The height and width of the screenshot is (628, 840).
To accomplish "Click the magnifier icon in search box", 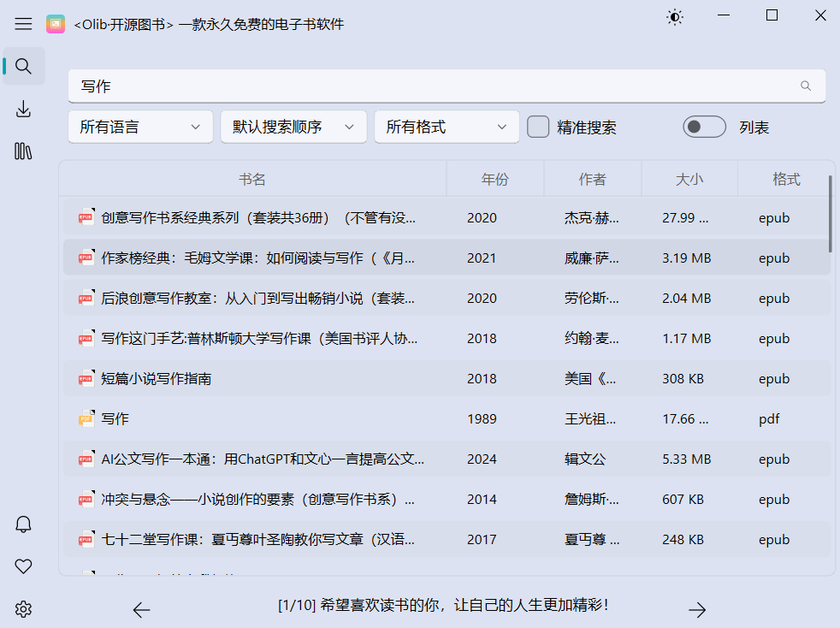I will (x=805, y=86).
